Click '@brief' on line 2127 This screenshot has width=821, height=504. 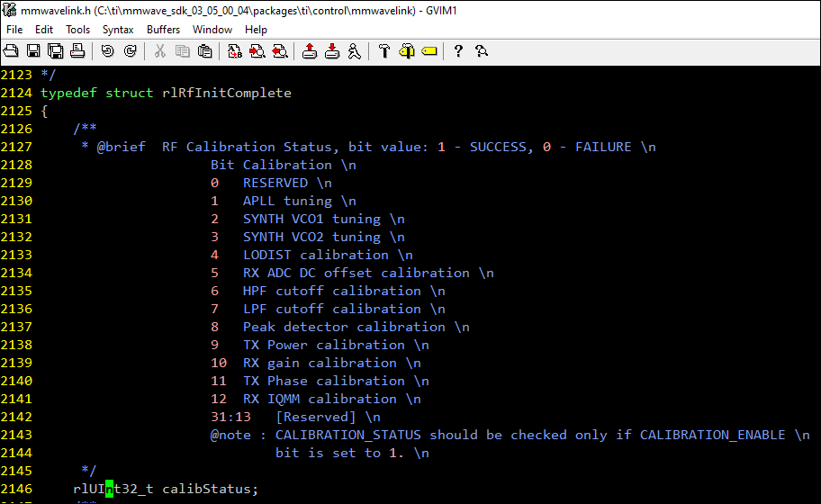coord(121,147)
